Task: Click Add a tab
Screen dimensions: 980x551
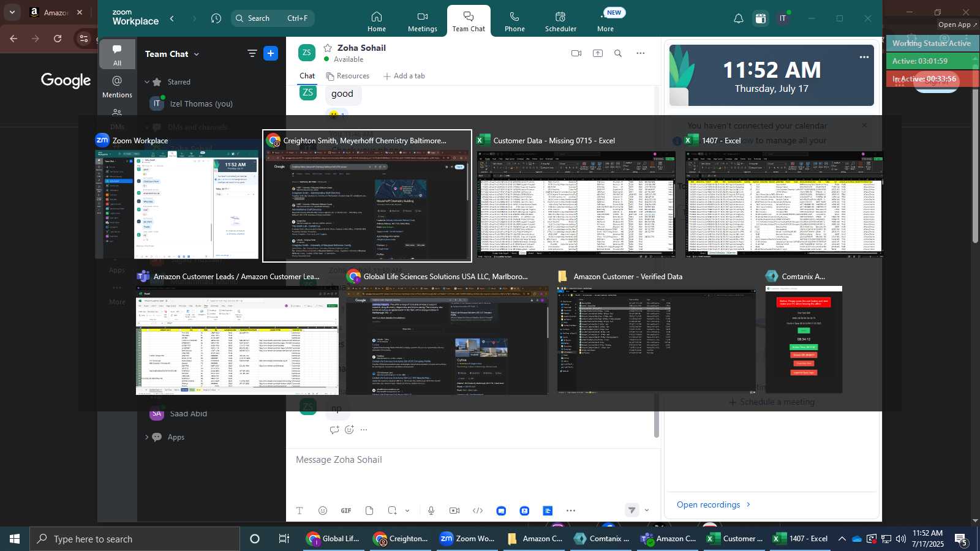Action: click(404, 76)
